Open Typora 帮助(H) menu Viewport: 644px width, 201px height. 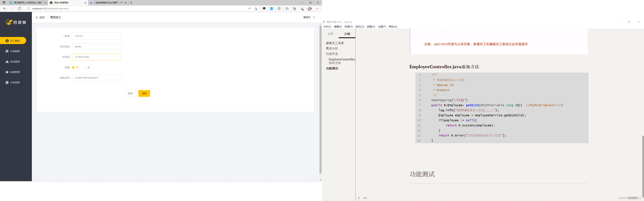pyautogui.click(x=393, y=27)
